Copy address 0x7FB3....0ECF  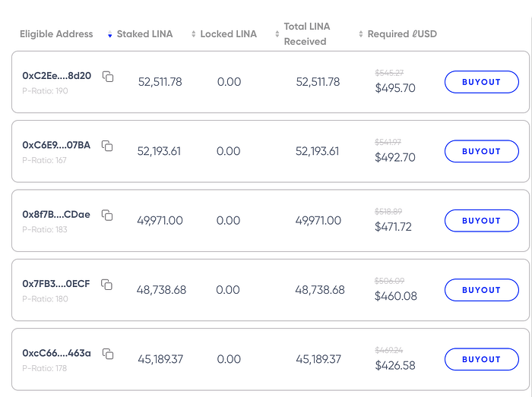point(106,285)
